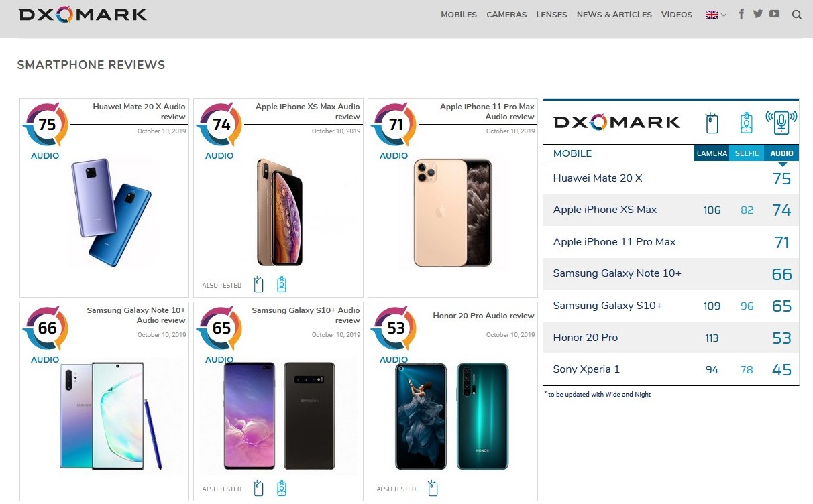The image size is (813, 504).
Task: Click the search magnifier icon
Action: tap(797, 15)
